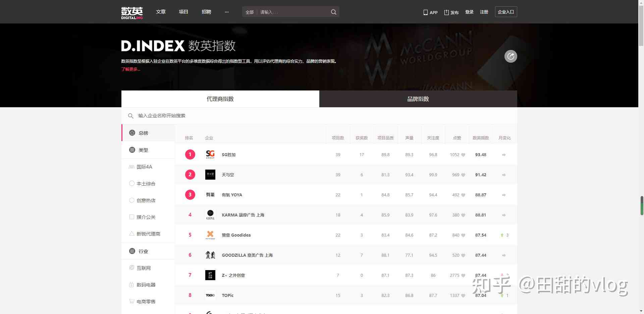Open the 赞意 Goodidea name link
Image resolution: width=644 pixels, height=314 pixels.
pos(236,235)
